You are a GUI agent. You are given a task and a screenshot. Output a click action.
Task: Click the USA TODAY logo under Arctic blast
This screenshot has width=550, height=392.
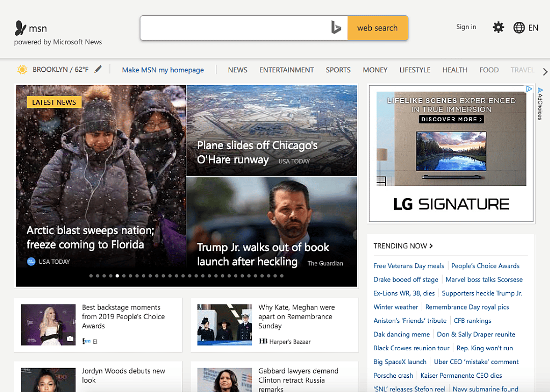[x=31, y=261]
